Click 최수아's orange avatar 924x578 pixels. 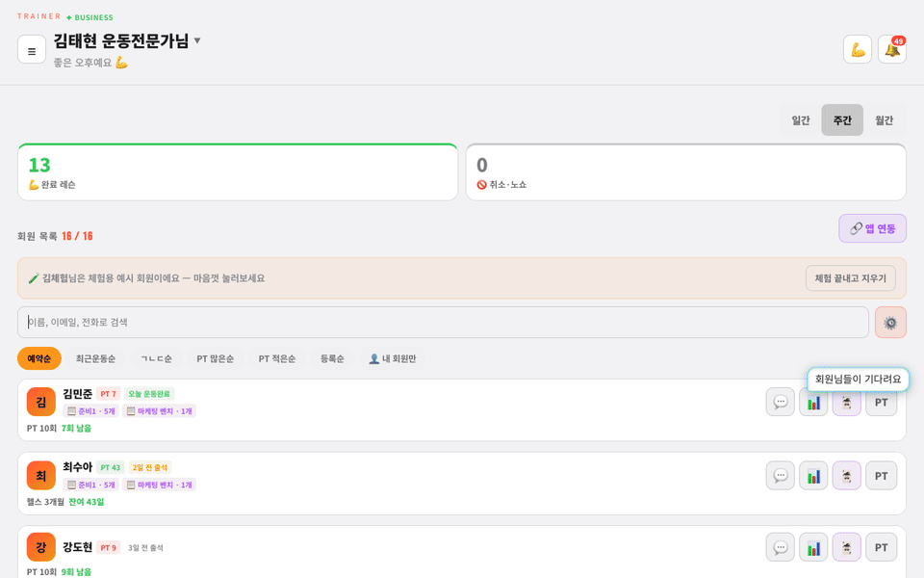click(x=41, y=475)
